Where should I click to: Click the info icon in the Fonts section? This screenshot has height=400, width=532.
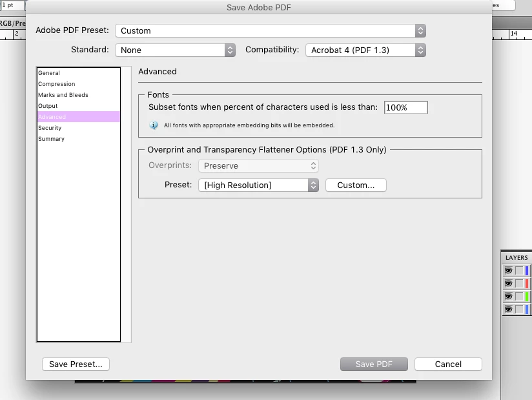(x=154, y=125)
